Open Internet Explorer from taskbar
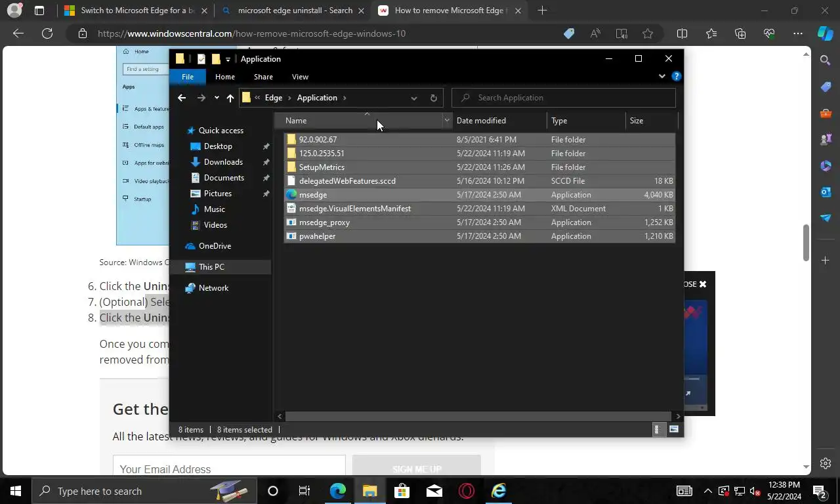Screen dimensions: 840x504 pos(499,491)
